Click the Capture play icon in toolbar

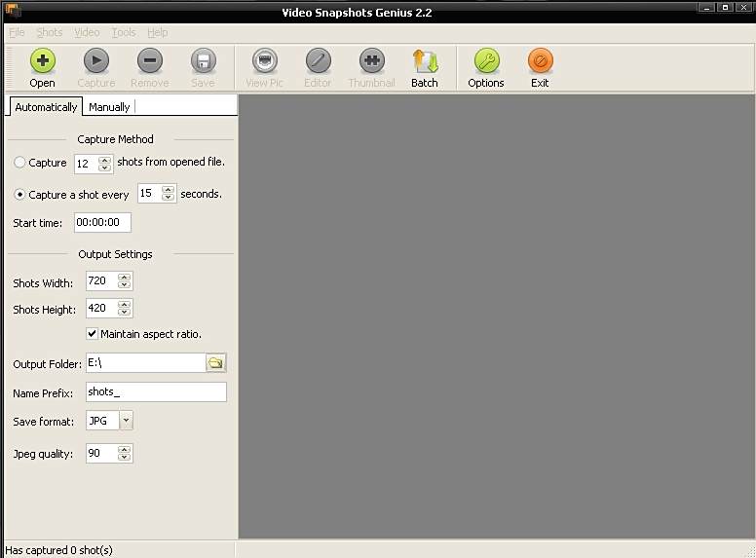(95, 60)
